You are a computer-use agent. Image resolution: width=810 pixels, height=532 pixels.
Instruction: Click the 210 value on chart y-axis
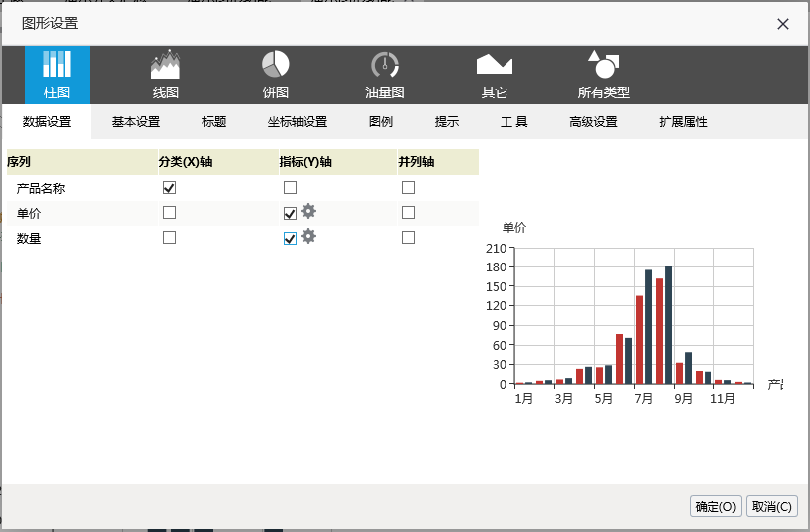[x=496, y=249]
